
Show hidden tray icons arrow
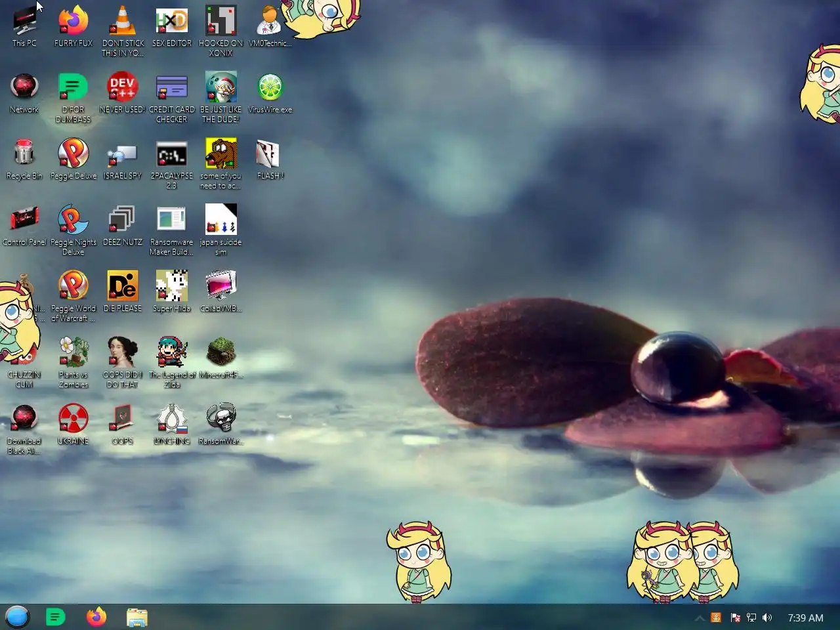point(700,618)
